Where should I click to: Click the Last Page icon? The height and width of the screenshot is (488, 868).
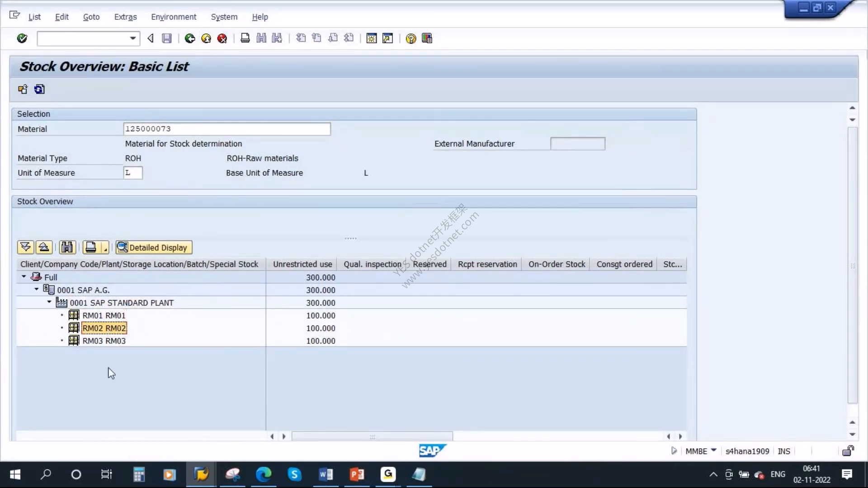point(349,38)
